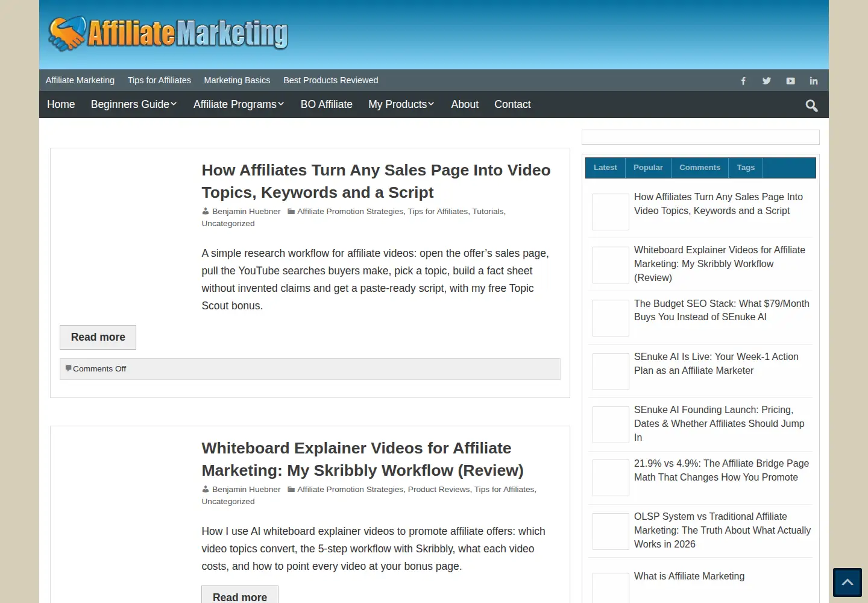Open Marketing Basics in top bar
Viewport: 868px width, 603px height.
pyautogui.click(x=237, y=80)
